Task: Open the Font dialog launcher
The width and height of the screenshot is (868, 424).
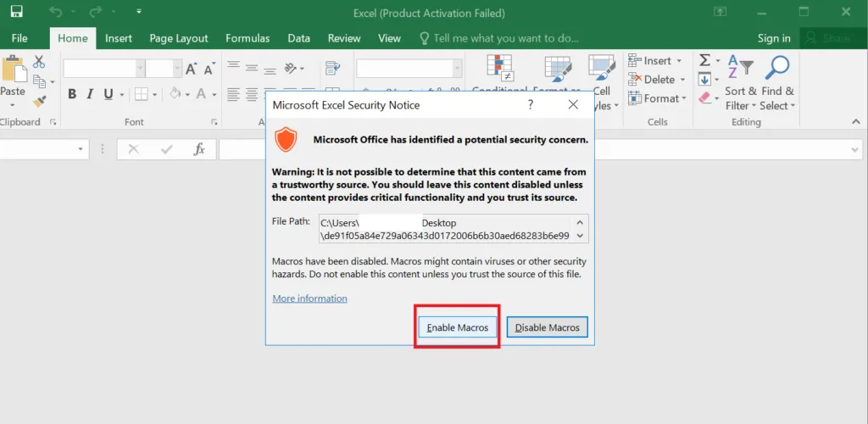Action: (214, 122)
